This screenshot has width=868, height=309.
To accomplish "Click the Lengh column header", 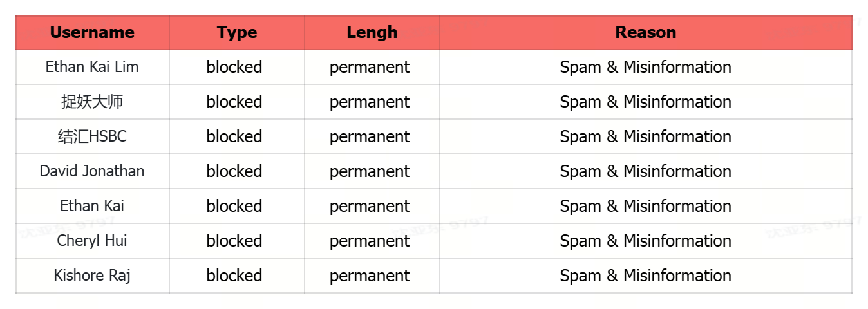I will (x=372, y=33).
